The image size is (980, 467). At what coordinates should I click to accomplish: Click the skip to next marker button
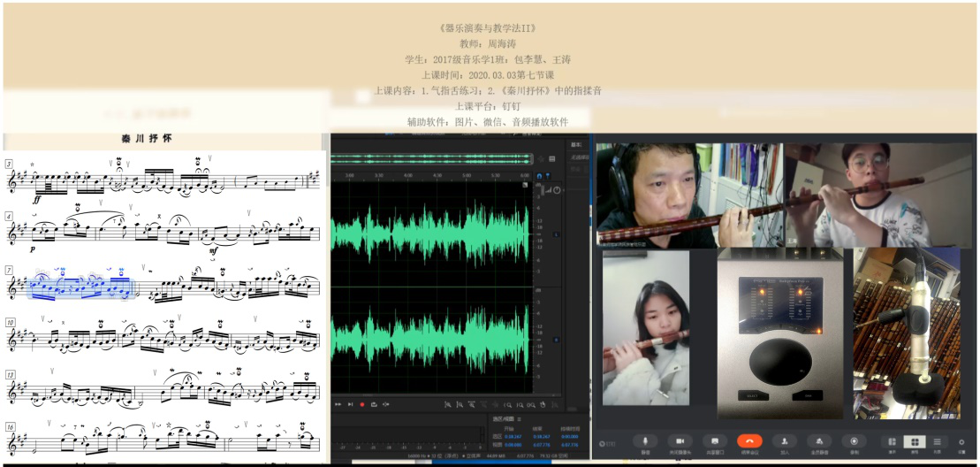point(350,404)
